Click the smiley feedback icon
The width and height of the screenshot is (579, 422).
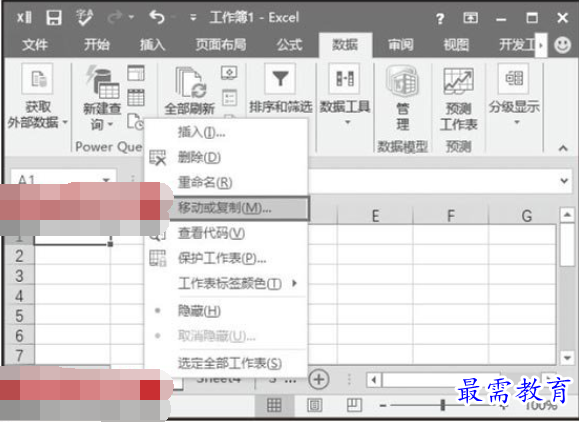pyautogui.click(x=562, y=45)
